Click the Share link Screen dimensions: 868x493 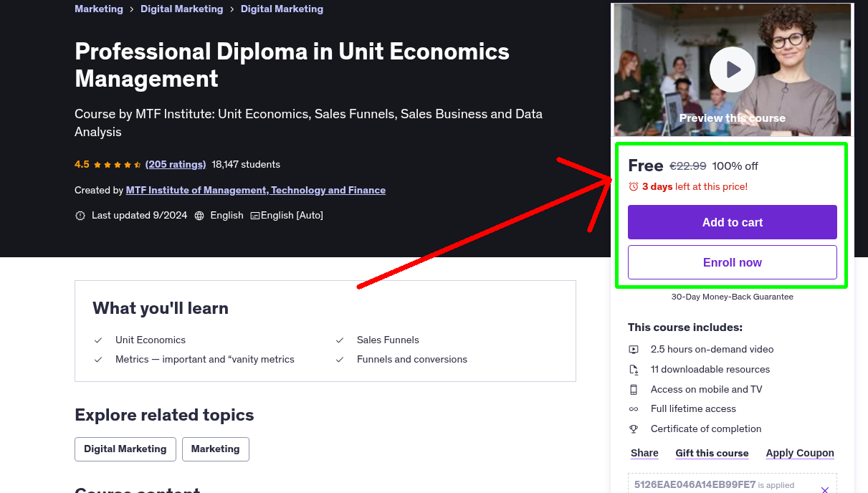point(644,453)
